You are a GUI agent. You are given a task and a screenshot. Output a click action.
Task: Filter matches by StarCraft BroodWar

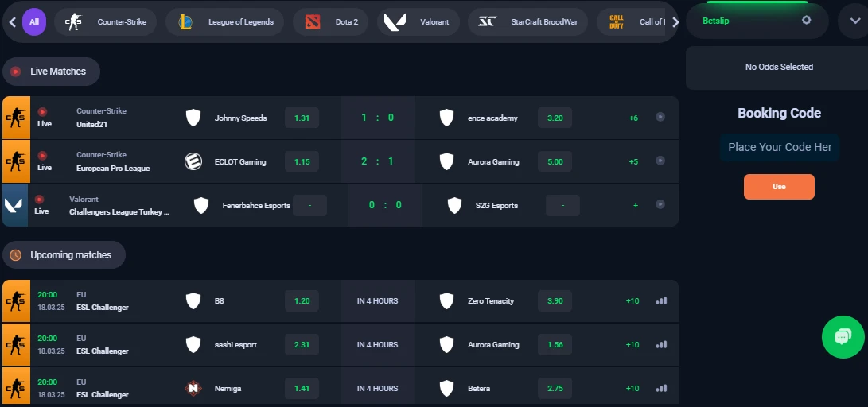coord(527,22)
